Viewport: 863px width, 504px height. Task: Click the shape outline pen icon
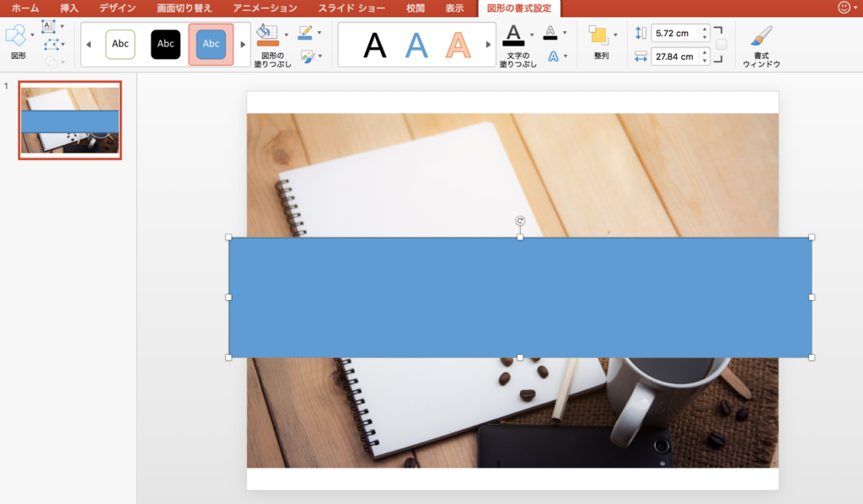tap(305, 33)
